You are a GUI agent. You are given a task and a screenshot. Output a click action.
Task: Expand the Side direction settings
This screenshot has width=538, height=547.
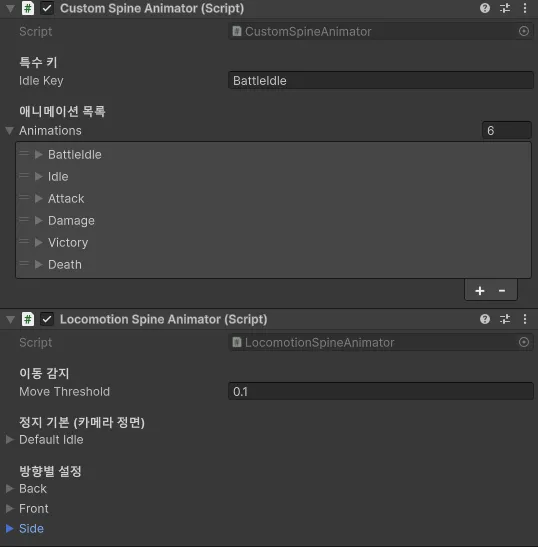9,529
